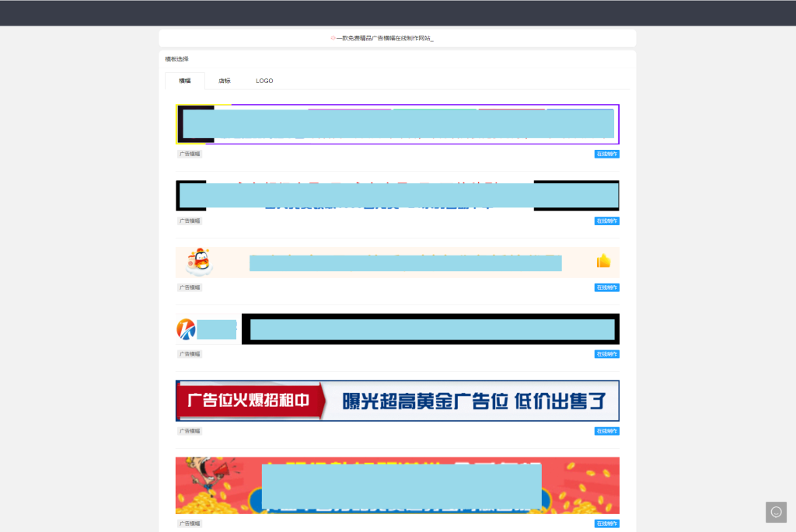This screenshot has width=796, height=532.
Task: Select the 横幅 tab
Action: point(185,80)
